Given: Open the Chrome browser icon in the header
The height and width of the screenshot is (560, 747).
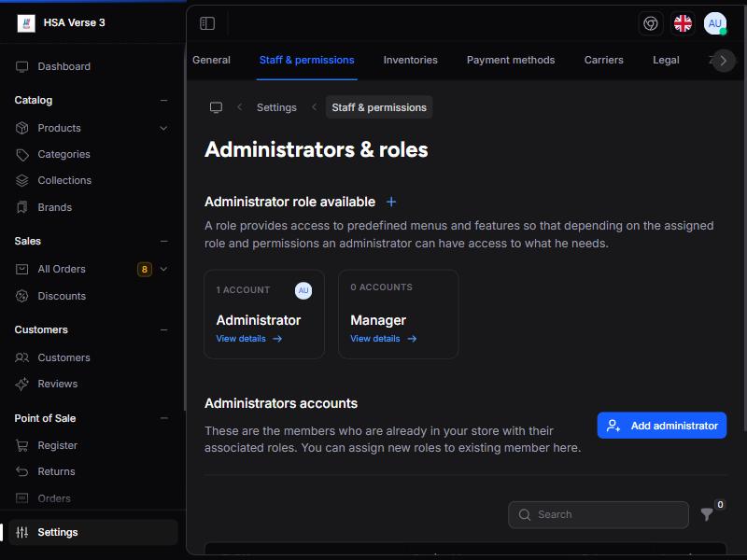Looking at the screenshot, I should click(650, 23).
